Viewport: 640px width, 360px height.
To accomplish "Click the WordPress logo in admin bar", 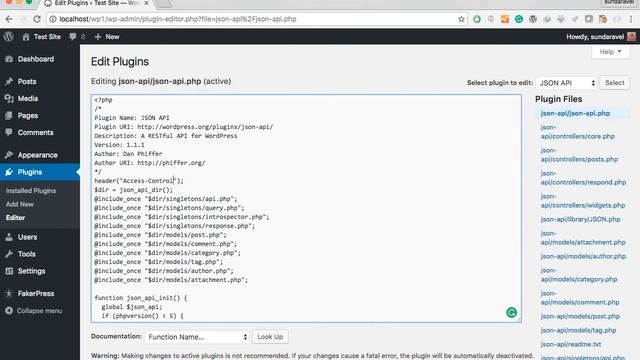I will [x=9, y=37].
